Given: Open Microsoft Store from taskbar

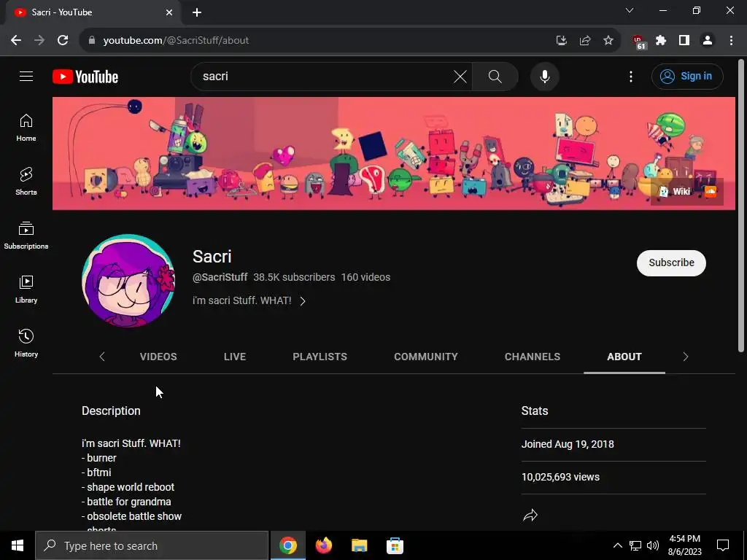Looking at the screenshot, I should pos(395,545).
